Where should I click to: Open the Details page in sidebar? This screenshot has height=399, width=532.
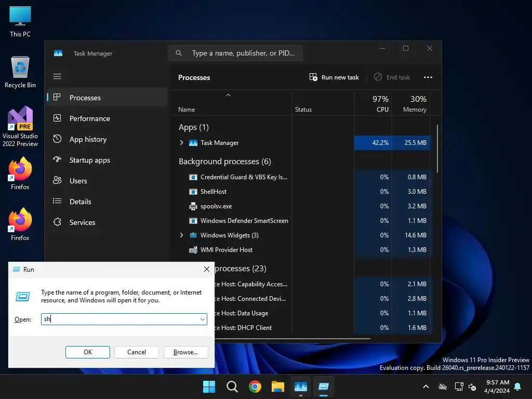tap(107, 202)
